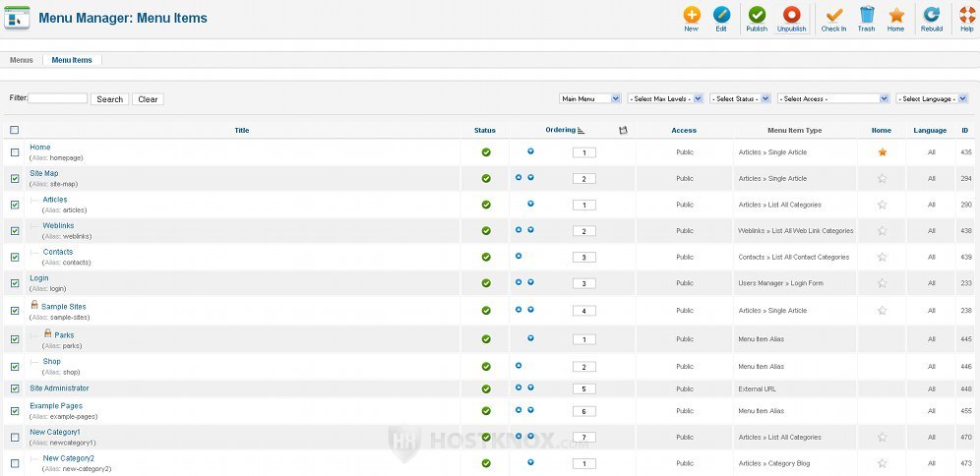Click the Clear filter button
Screen dimensions: 980x476
(149, 99)
